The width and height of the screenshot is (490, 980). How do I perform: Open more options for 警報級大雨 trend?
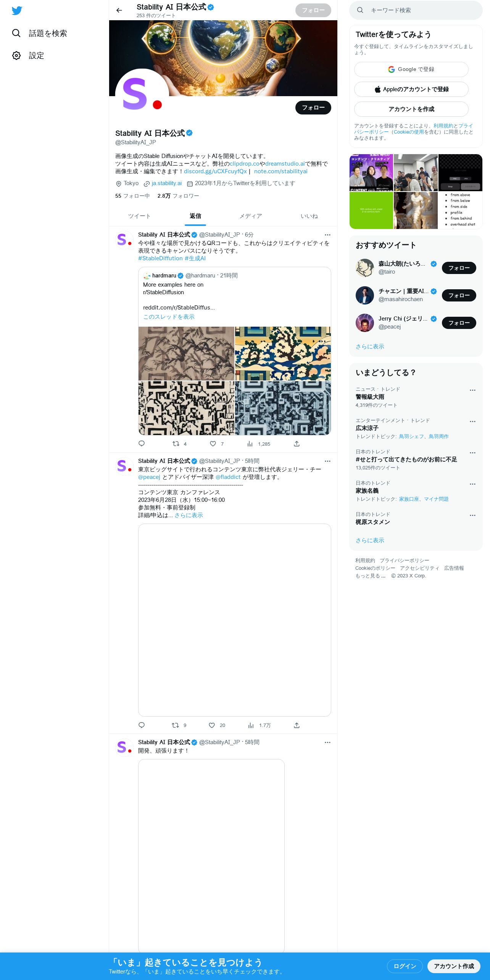[472, 390]
